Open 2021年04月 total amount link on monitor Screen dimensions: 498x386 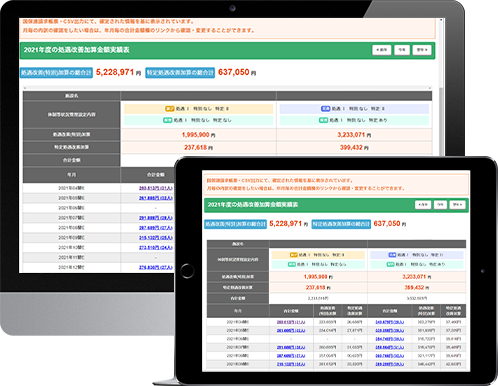pyautogui.click(x=156, y=188)
